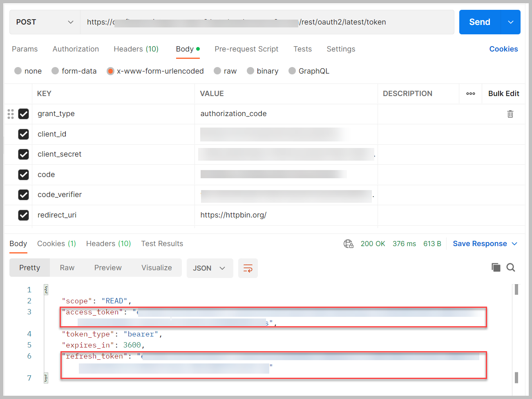Send the token request
This screenshot has height=399, width=532.
[x=479, y=22]
